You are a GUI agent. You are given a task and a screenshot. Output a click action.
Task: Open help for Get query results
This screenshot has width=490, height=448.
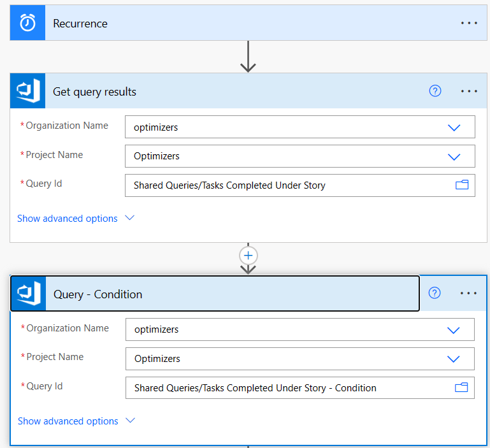point(435,91)
